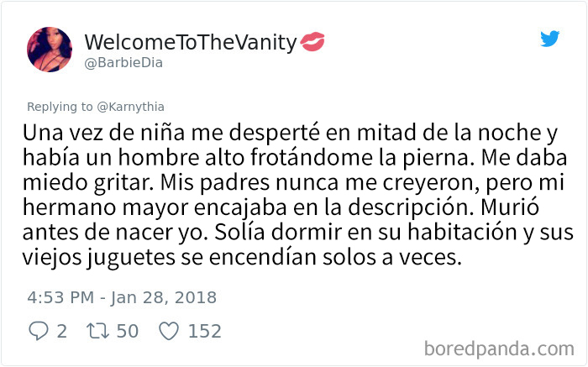The image size is (588, 367).
Task: Click the Jan 28, 2018 date
Action: point(164,298)
